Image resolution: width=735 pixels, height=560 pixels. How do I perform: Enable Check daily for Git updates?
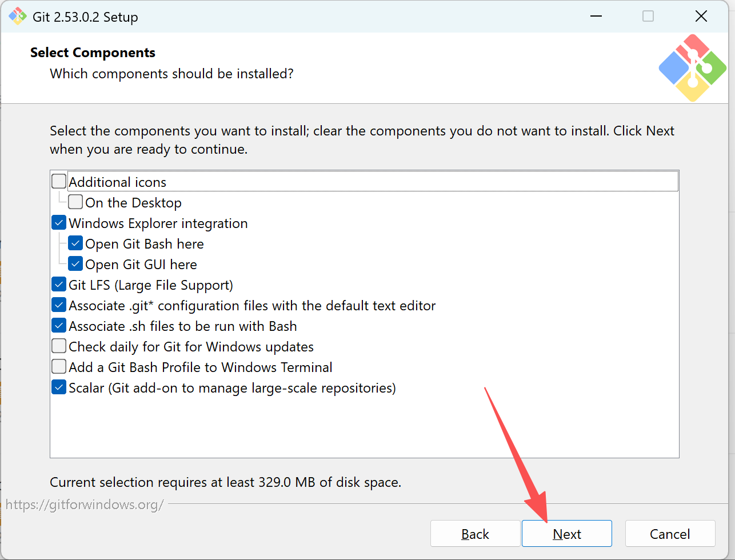coord(59,346)
